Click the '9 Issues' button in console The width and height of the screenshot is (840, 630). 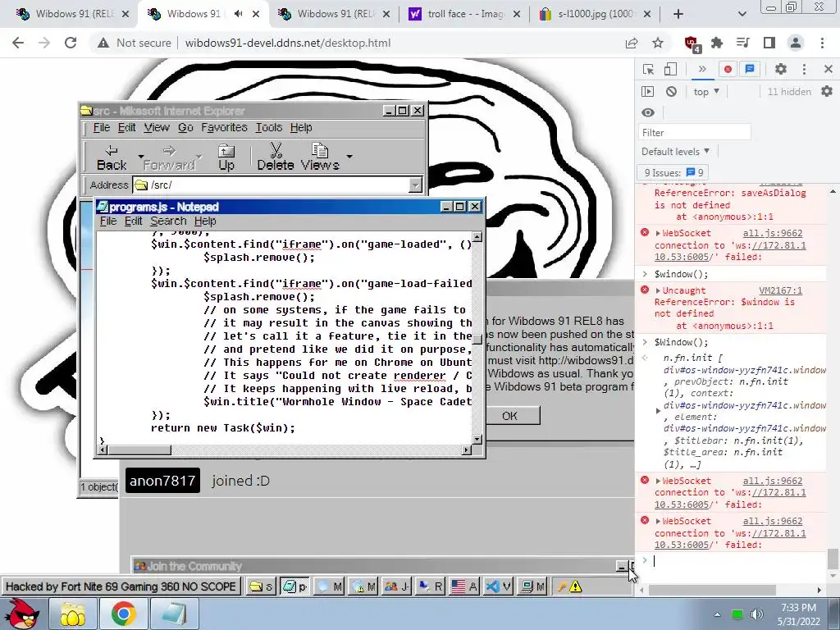673,172
